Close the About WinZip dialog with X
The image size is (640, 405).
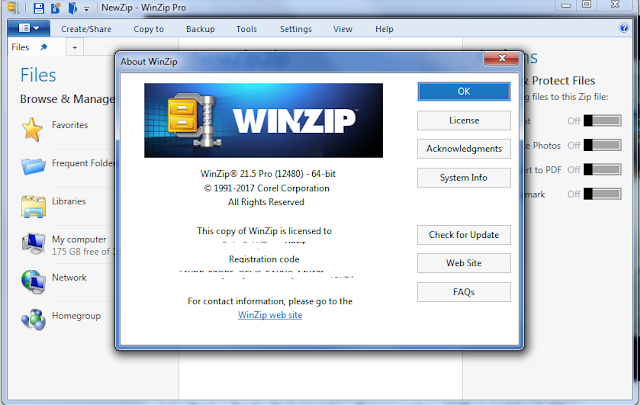pos(502,58)
